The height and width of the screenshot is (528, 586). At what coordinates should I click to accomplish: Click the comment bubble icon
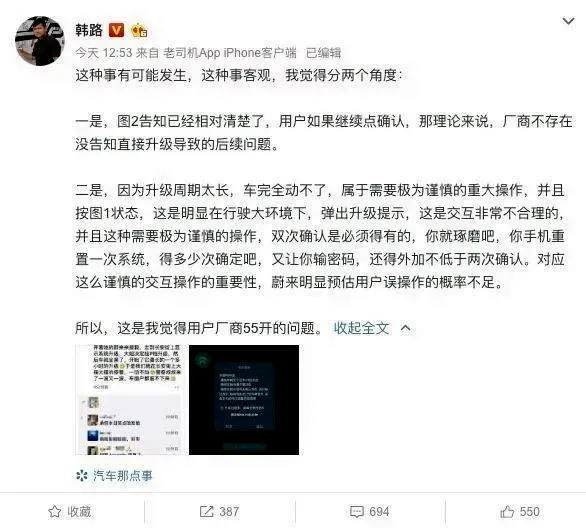pos(357,512)
